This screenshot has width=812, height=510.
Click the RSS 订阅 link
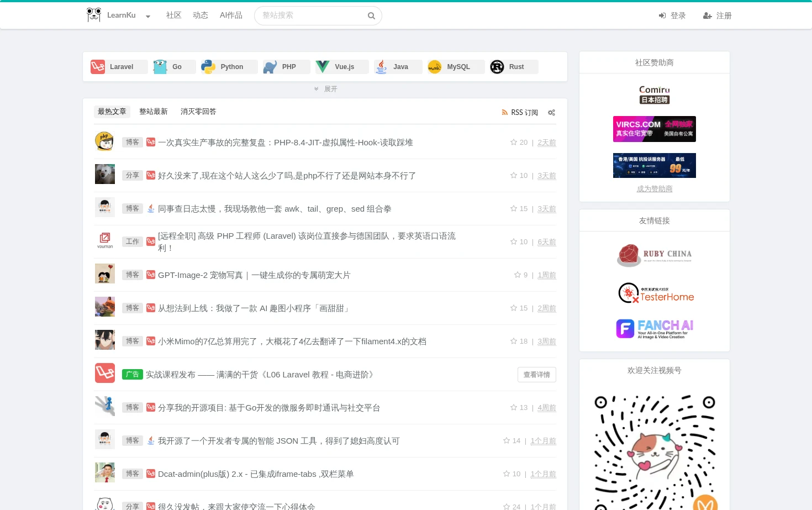pos(520,112)
